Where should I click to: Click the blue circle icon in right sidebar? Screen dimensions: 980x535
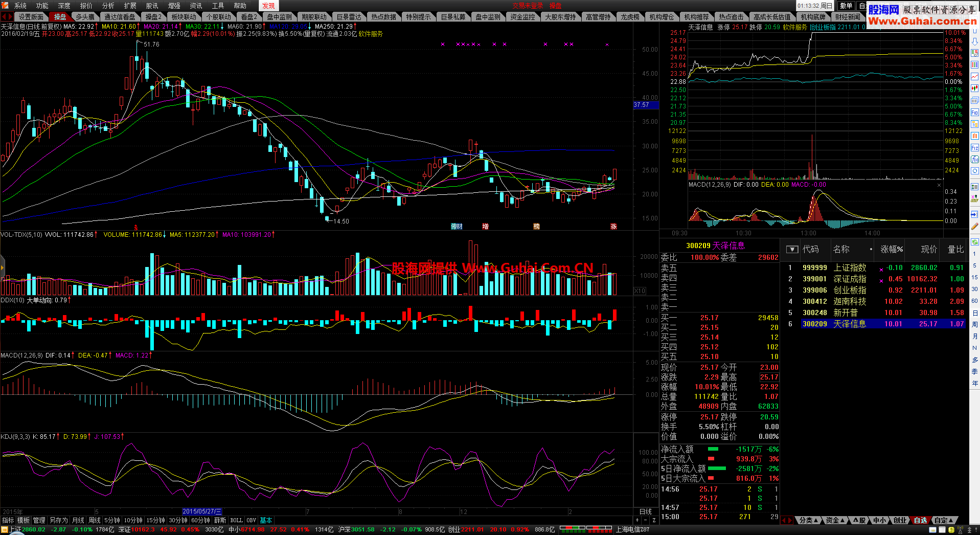click(x=974, y=170)
